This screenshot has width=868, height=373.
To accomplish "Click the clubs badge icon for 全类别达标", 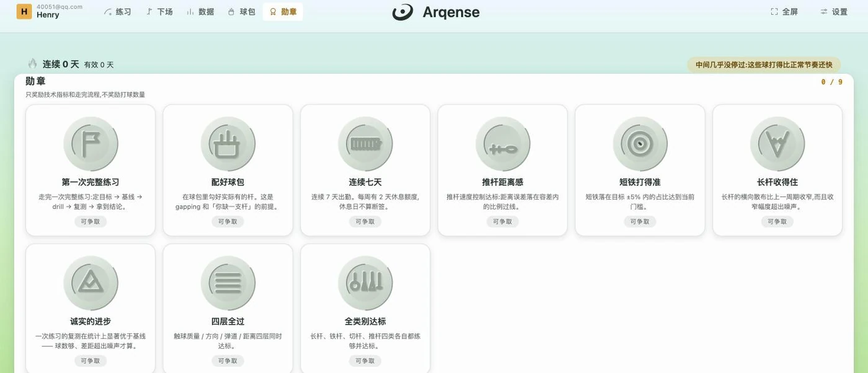I will tap(365, 283).
